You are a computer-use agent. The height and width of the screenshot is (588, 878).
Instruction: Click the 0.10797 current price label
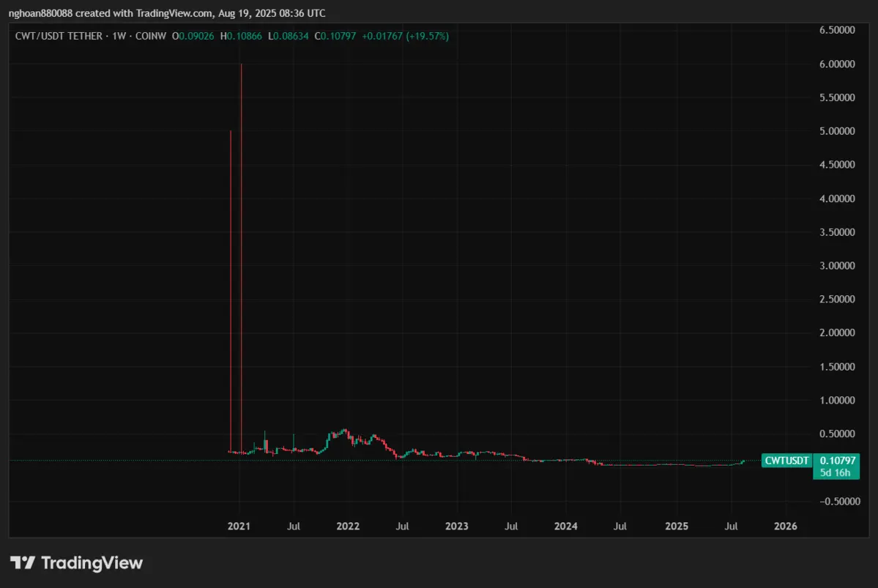(836, 461)
